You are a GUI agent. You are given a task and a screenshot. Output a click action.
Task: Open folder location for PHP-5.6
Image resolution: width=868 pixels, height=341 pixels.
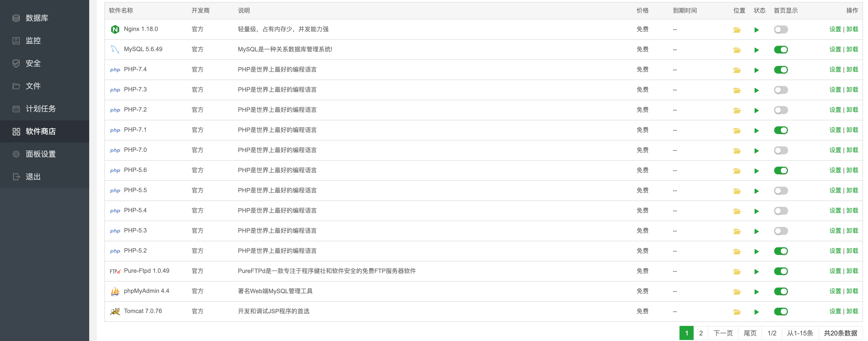point(737,171)
